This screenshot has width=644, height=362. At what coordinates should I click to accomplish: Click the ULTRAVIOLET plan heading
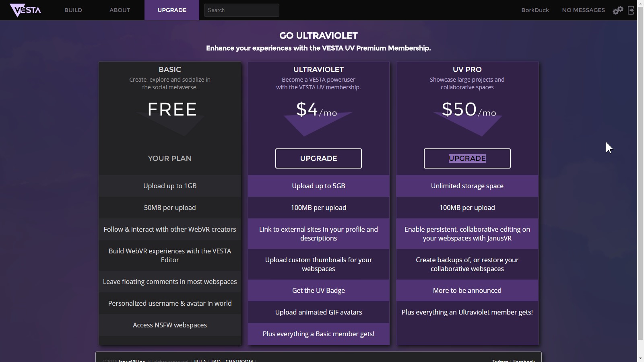coord(318,70)
